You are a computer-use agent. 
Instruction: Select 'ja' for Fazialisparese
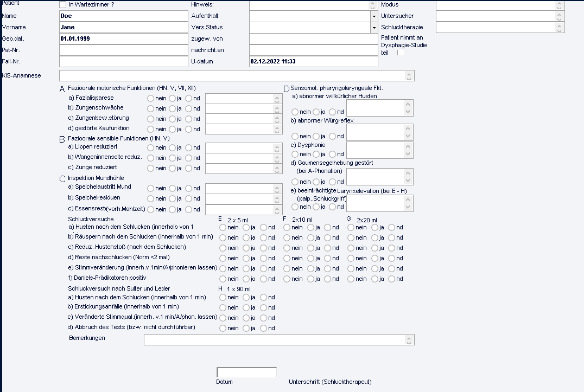click(x=173, y=99)
